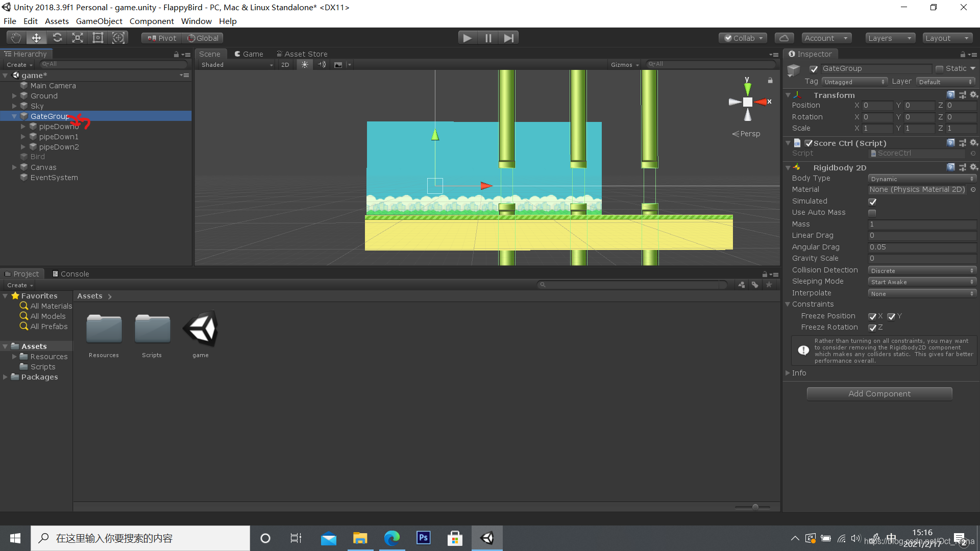Expand the Canvas hierarchy item
Viewport: 980px width, 551px height.
(x=14, y=167)
